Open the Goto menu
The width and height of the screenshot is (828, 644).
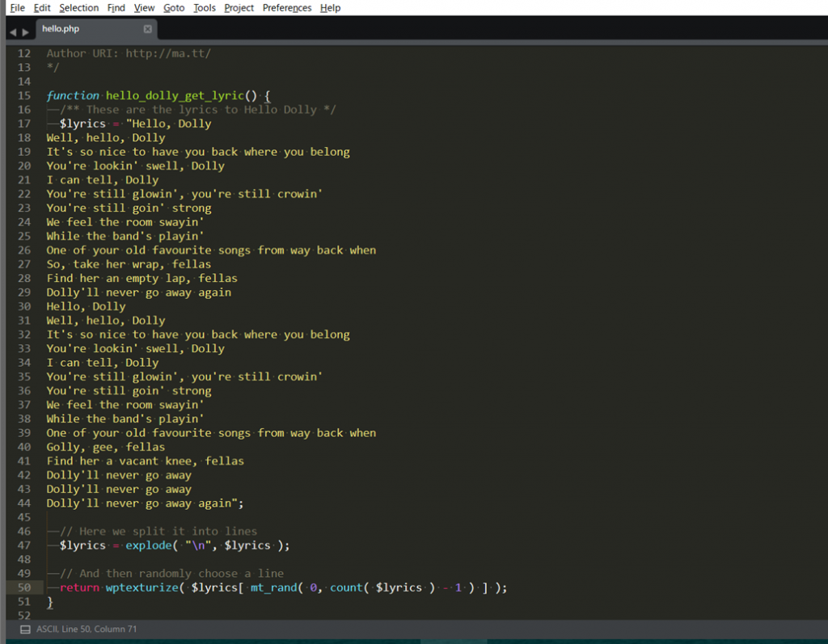point(174,8)
